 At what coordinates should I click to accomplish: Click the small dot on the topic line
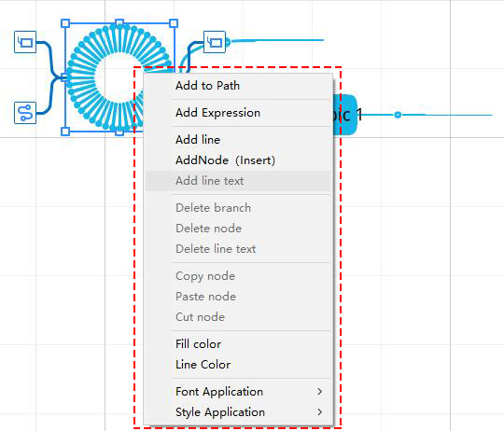coord(398,115)
